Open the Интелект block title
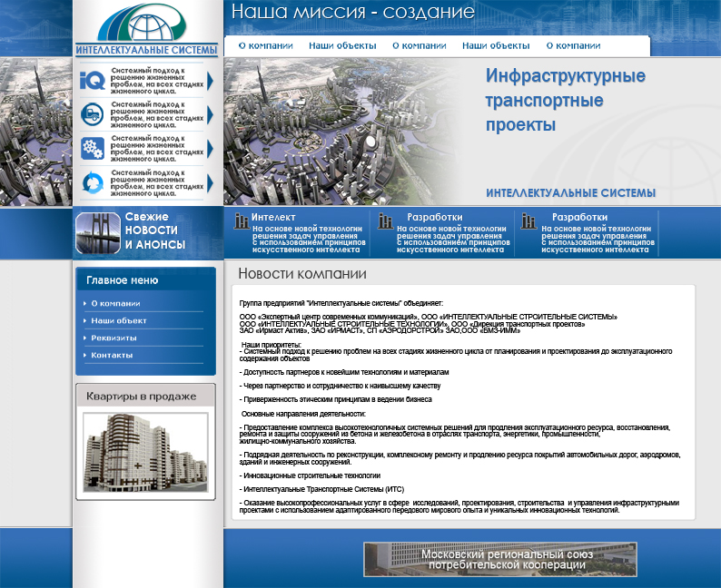 coord(273,217)
